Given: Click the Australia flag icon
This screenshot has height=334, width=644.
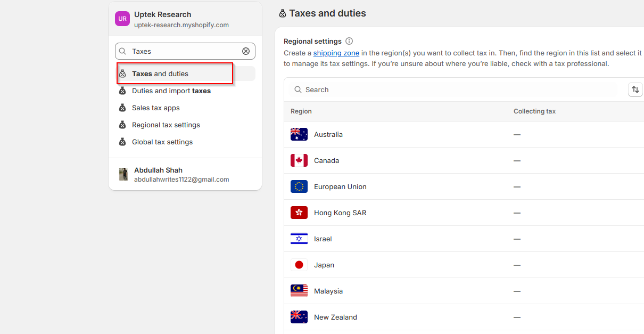Looking at the screenshot, I should (299, 134).
